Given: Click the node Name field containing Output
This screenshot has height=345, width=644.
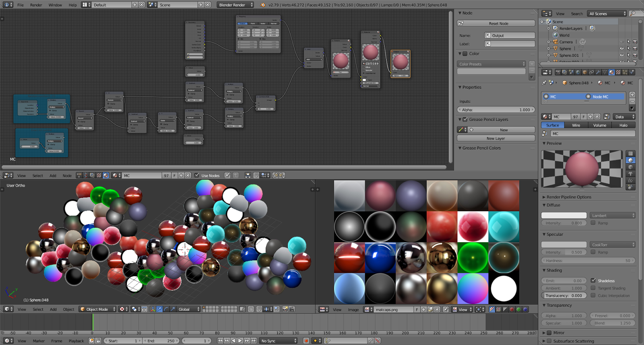Looking at the screenshot, I should click(x=510, y=35).
